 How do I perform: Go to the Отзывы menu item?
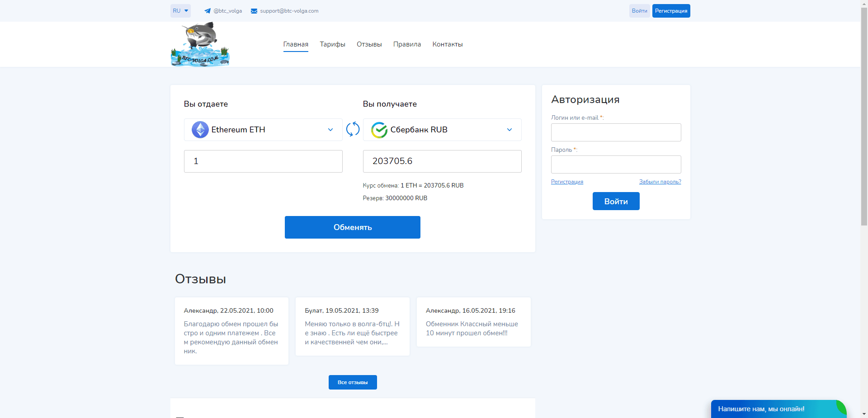click(x=369, y=44)
